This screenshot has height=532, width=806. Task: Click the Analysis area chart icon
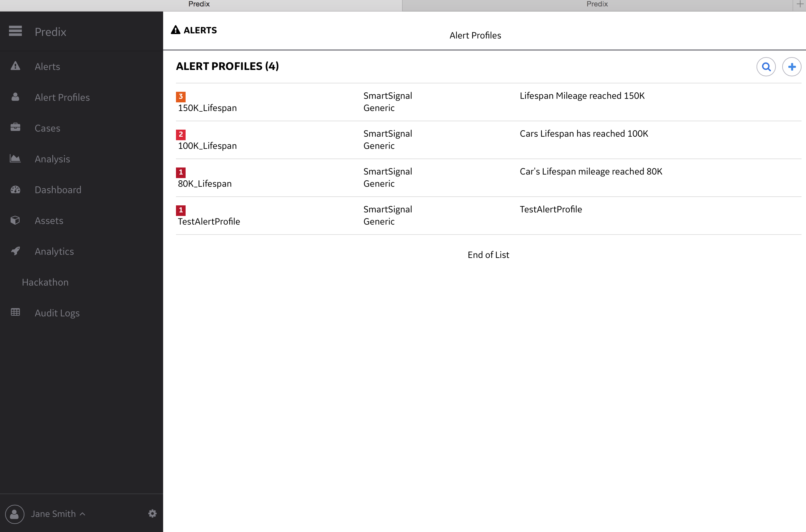tap(15, 159)
